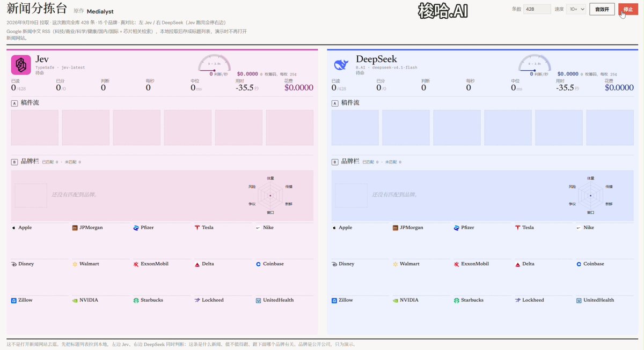Click Pfizer icon in the DeepSeek brand list

(457, 228)
